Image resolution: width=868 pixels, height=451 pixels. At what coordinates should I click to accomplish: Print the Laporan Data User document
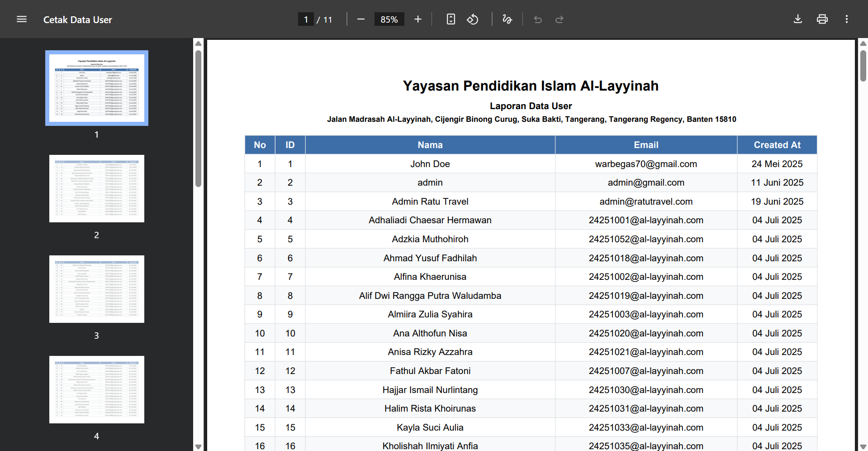point(822,19)
